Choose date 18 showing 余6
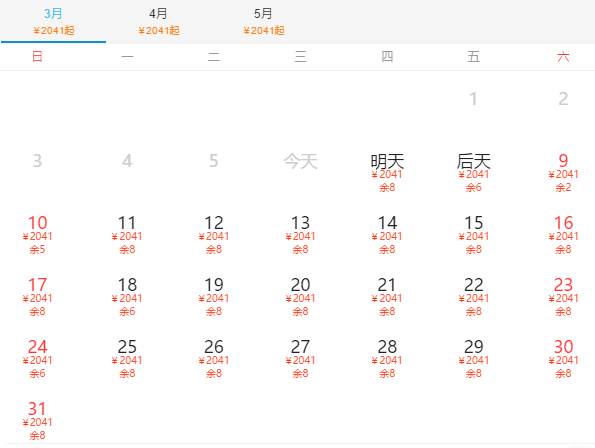The width and height of the screenshot is (595, 448). (x=127, y=296)
